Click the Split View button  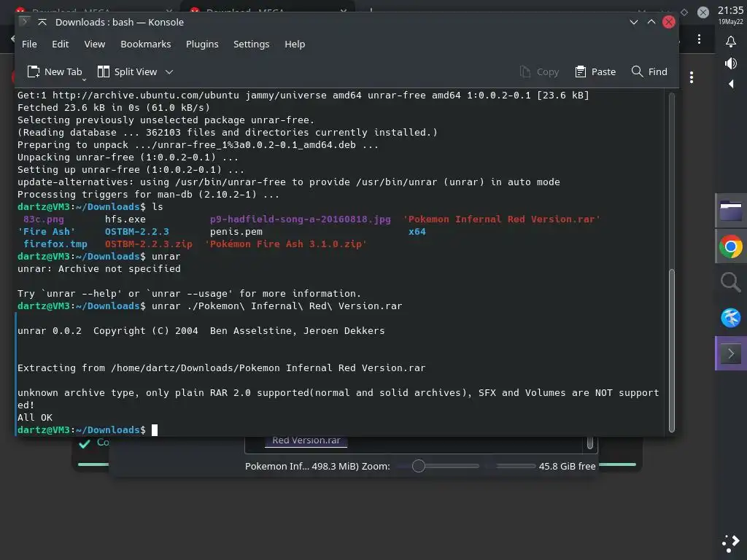point(127,71)
